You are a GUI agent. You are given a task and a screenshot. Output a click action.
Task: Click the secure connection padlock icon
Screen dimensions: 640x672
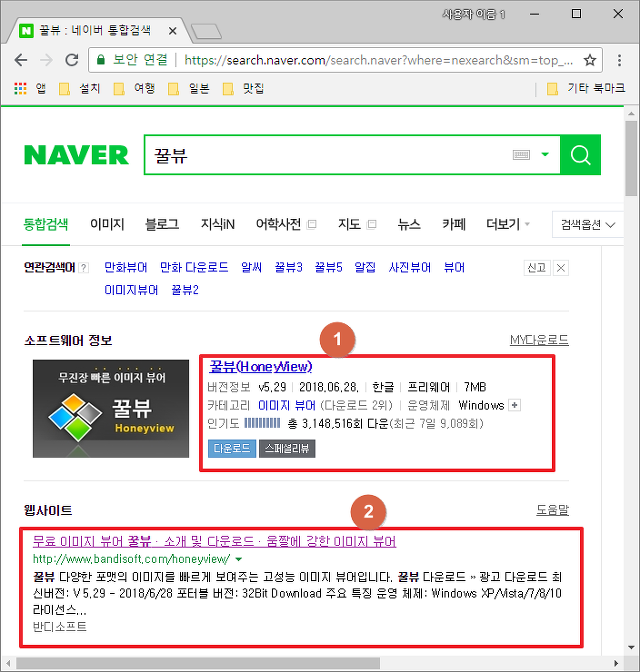101,60
